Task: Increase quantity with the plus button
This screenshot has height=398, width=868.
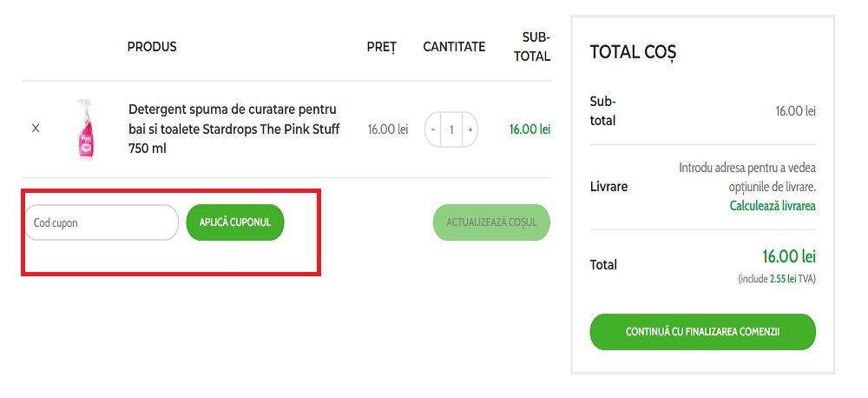Action: coord(470,129)
